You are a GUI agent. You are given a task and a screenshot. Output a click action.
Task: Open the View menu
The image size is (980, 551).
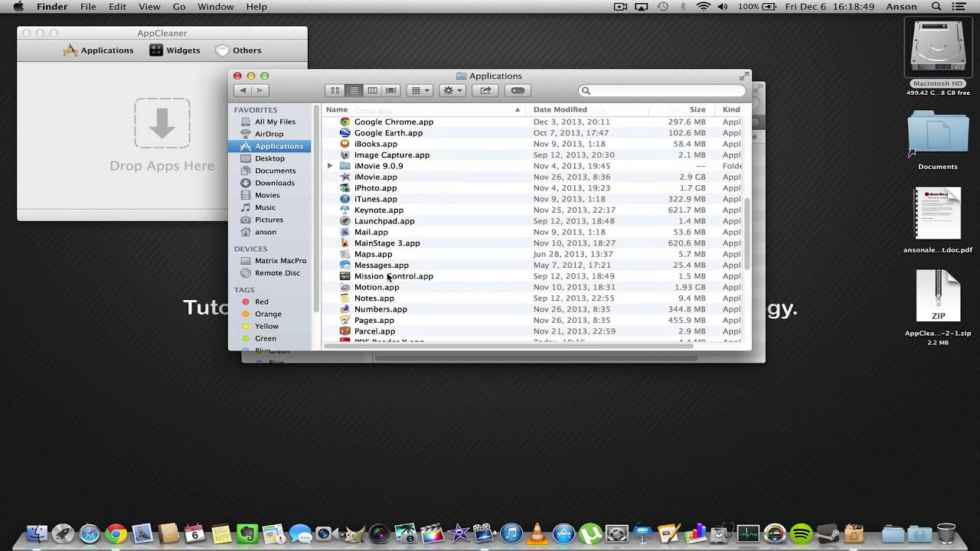149,7
